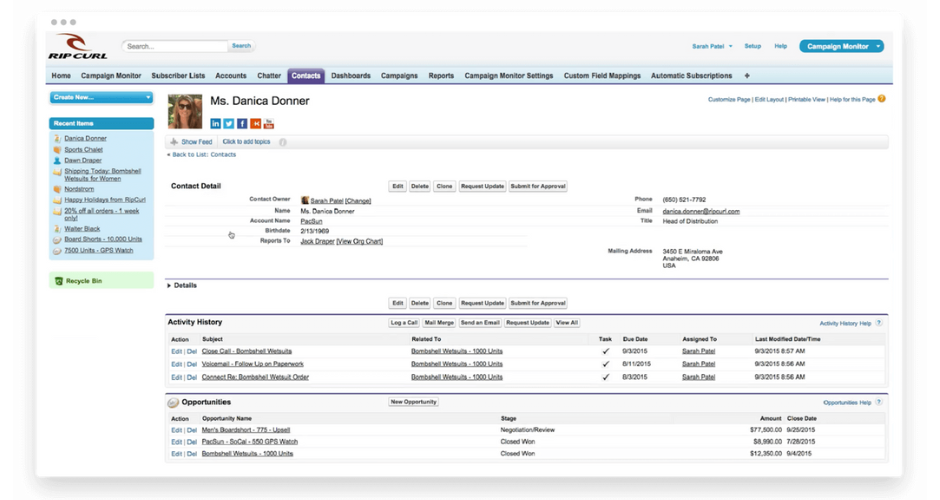Screen dimensions: 940x500
Task: Click Del for PacSun - SoCal - 550 GPS Watch
Action: tap(192, 442)
